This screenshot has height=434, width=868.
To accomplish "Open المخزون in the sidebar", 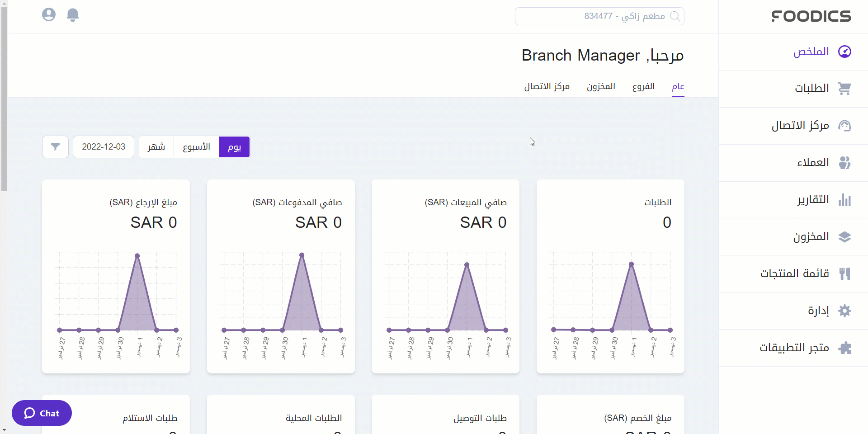I will [793, 237].
